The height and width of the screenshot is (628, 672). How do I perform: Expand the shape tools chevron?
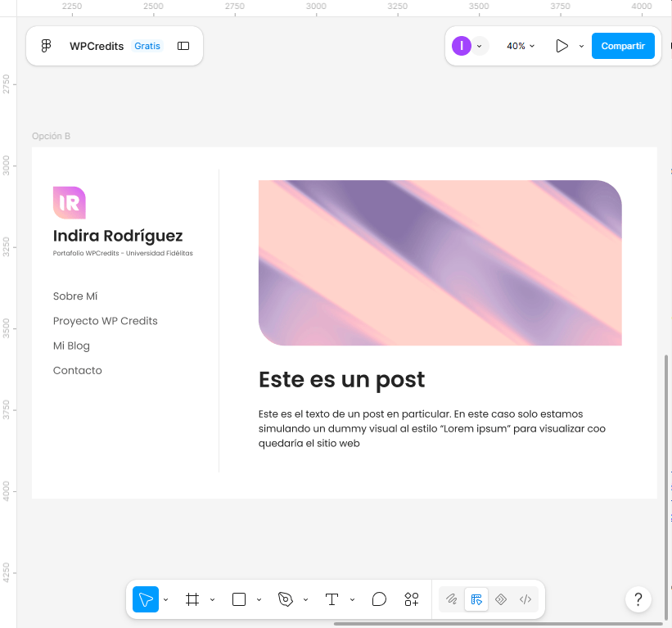pyautogui.click(x=259, y=599)
